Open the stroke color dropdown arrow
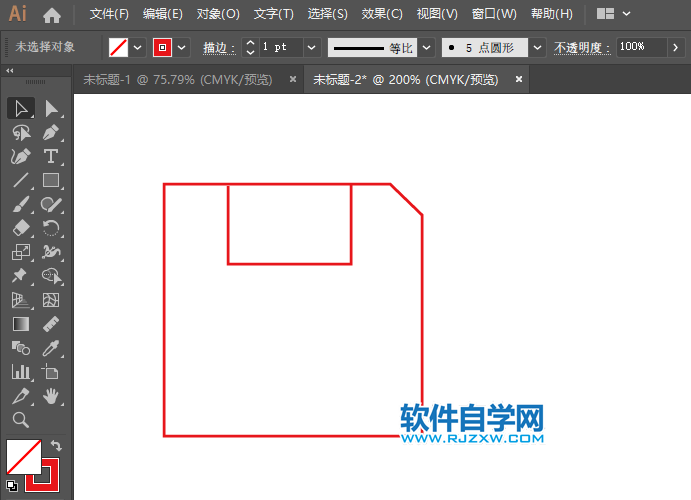This screenshot has height=500, width=691. [x=182, y=48]
